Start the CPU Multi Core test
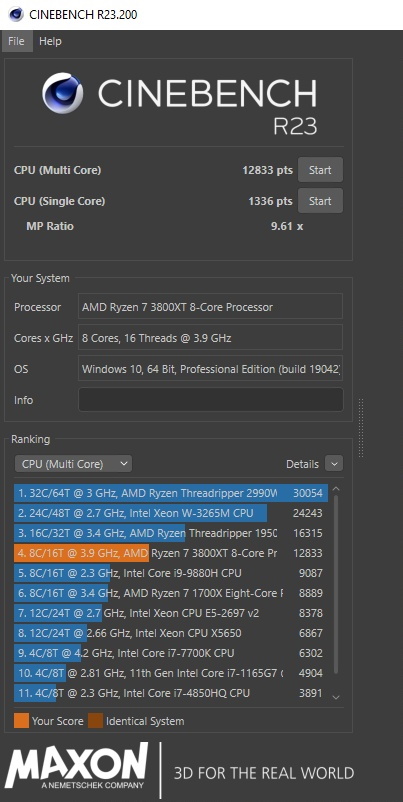This screenshot has width=403, height=802. coord(320,170)
